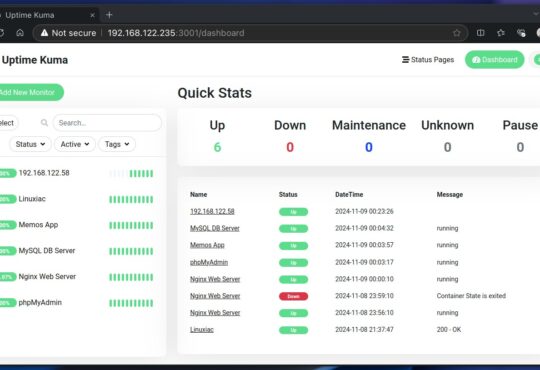The width and height of the screenshot is (540, 370).
Task: Click heartbeat bar of 192.168.122.58 monitor
Action: coord(131,173)
